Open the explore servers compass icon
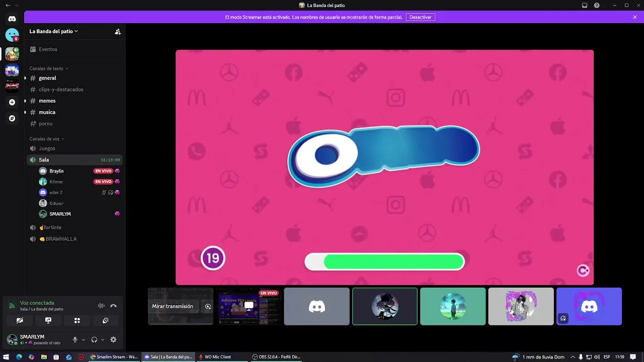 coord(12,118)
